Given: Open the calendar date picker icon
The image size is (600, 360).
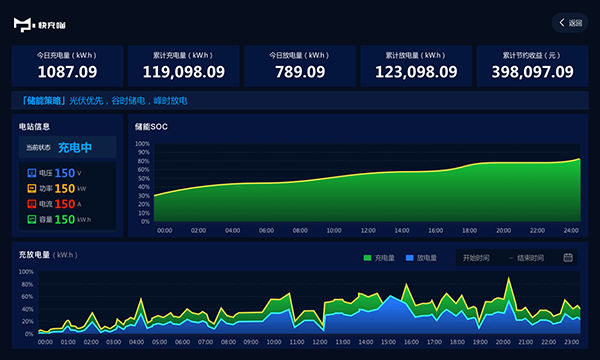Looking at the screenshot, I should pyautogui.click(x=568, y=257).
